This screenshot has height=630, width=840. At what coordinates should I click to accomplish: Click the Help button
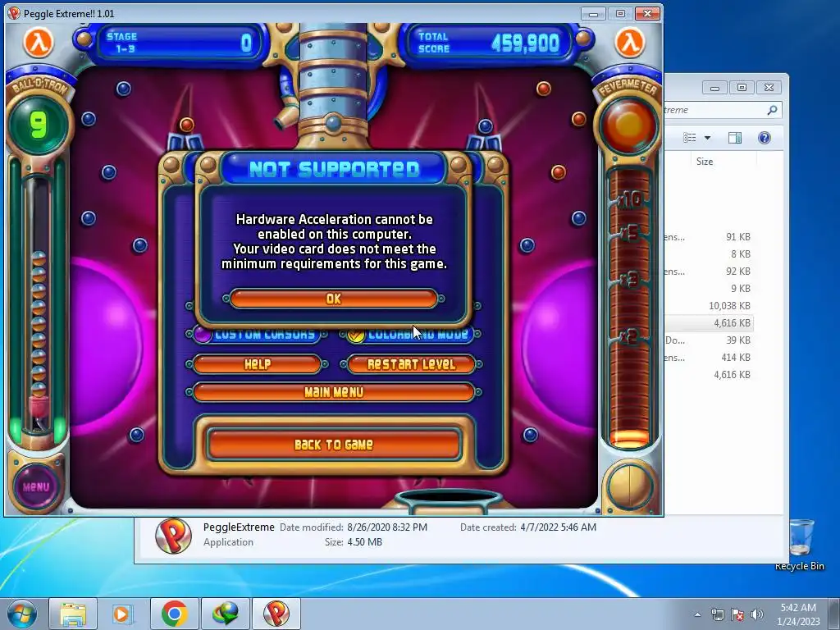point(257,364)
